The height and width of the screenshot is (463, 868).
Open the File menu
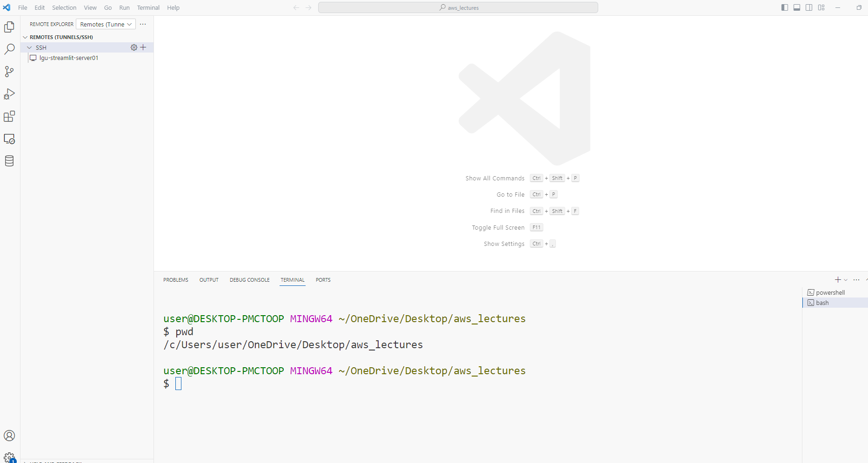coord(23,7)
